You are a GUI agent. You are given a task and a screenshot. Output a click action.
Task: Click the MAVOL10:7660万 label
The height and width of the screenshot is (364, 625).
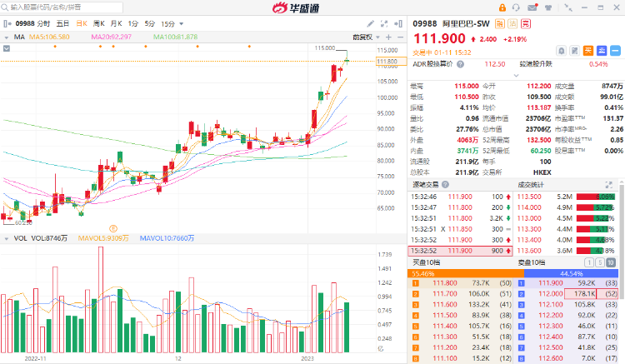(167, 238)
